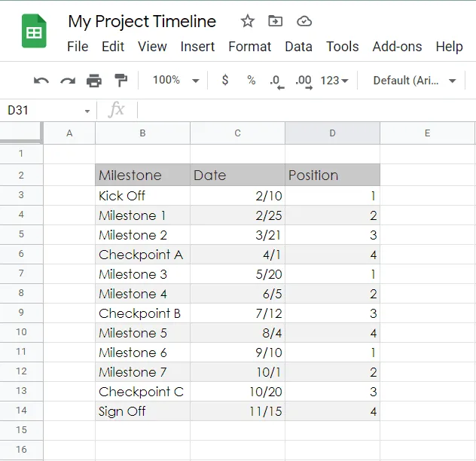Select the Paint format tool

[x=121, y=81]
